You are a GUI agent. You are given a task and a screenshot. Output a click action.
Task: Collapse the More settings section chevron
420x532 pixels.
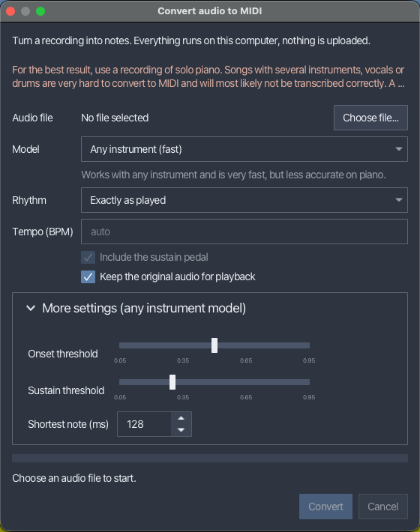point(31,308)
